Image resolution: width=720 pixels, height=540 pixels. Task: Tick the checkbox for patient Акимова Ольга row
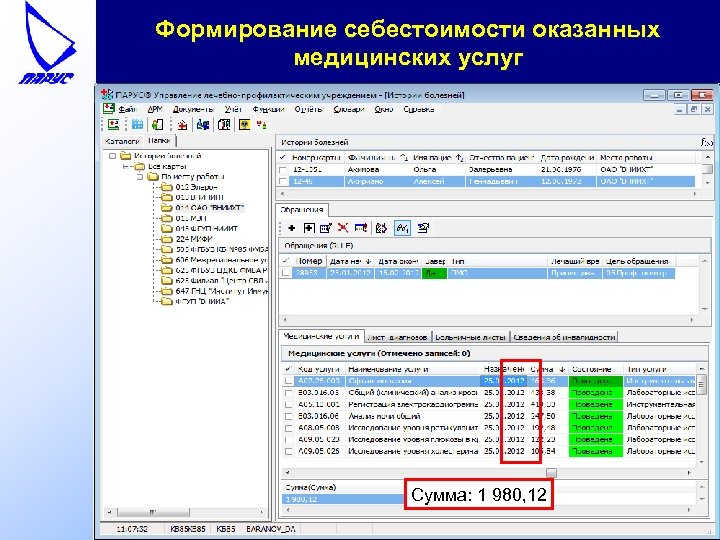tap(283, 170)
